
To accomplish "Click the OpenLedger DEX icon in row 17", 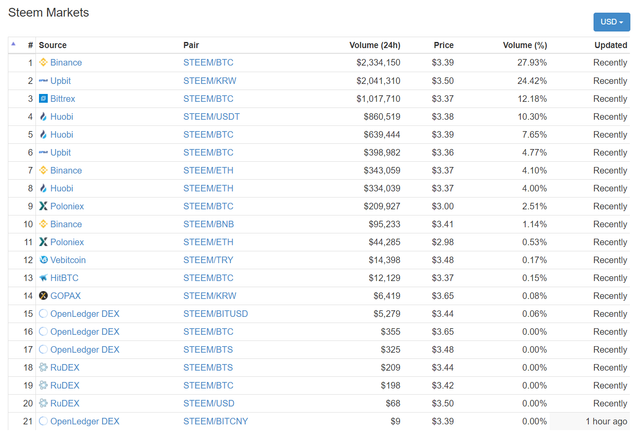I will pyautogui.click(x=43, y=349).
